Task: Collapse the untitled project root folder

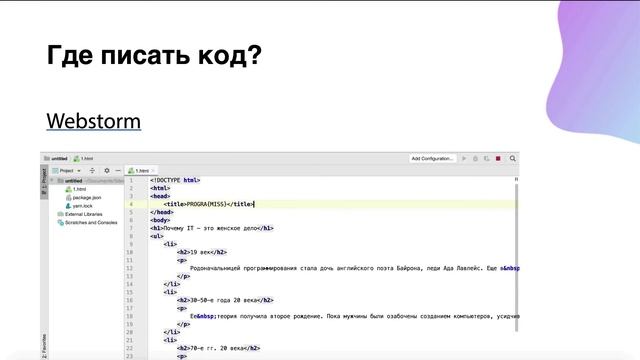Action: pos(52,180)
